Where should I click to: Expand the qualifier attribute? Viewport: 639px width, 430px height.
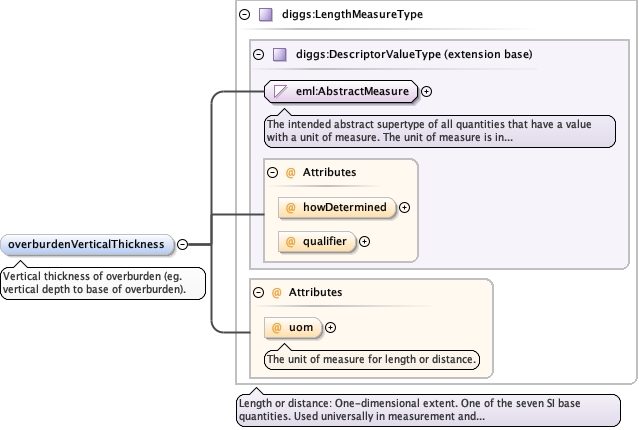365,241
